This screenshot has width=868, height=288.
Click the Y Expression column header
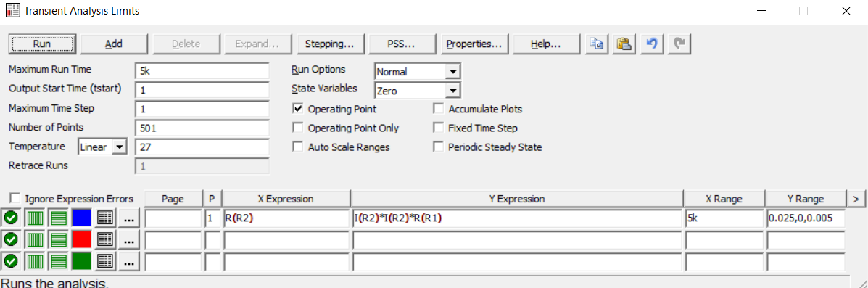pos(517,198)
